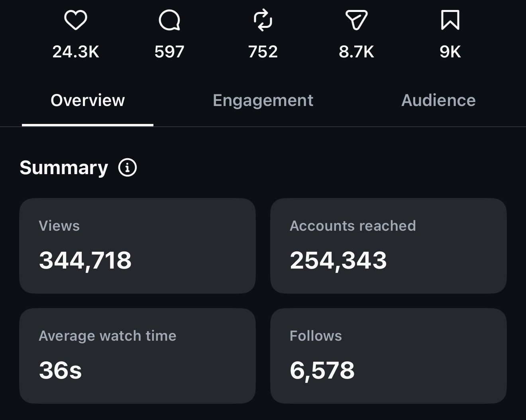526x420 pixels.
Task: Open the Summary info icon
Action: tap(128, 168)
